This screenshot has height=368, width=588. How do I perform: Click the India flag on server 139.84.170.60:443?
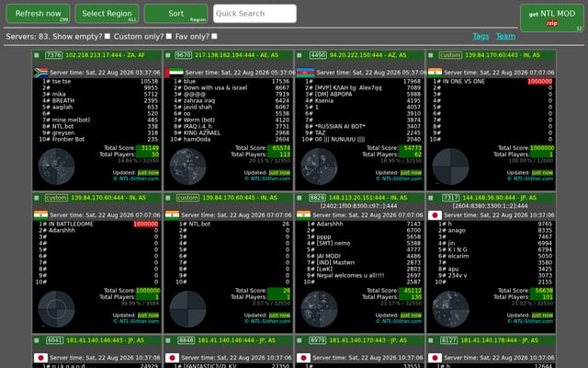435,73
